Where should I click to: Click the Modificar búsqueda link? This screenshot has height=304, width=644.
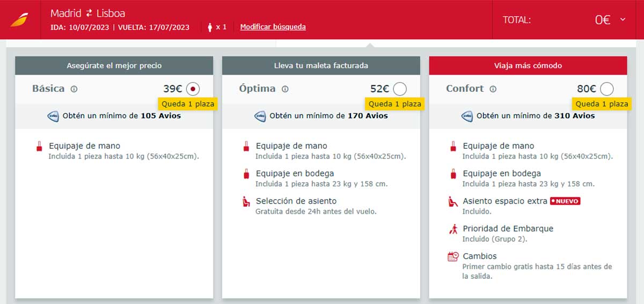(x=273, y=27)
